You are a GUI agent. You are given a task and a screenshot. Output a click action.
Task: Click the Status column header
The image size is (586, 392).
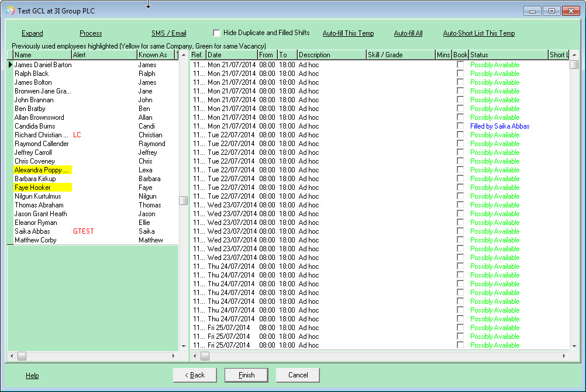click(x=508, y=55)
